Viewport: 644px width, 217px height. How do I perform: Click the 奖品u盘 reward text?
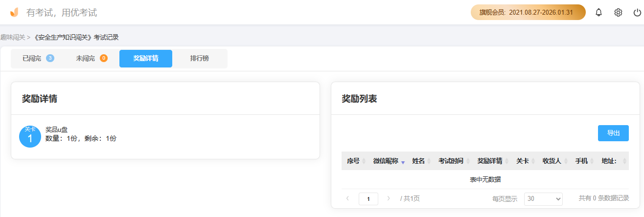coord(56,130)
